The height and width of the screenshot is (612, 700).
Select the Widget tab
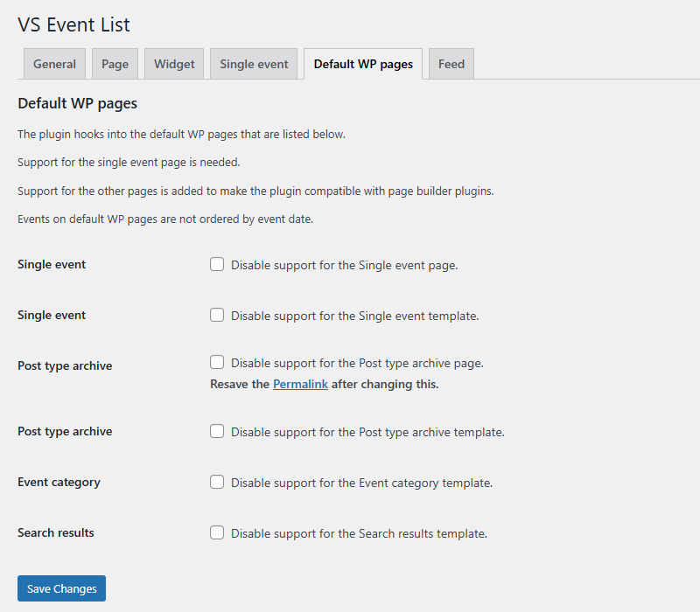click(173, 63)
